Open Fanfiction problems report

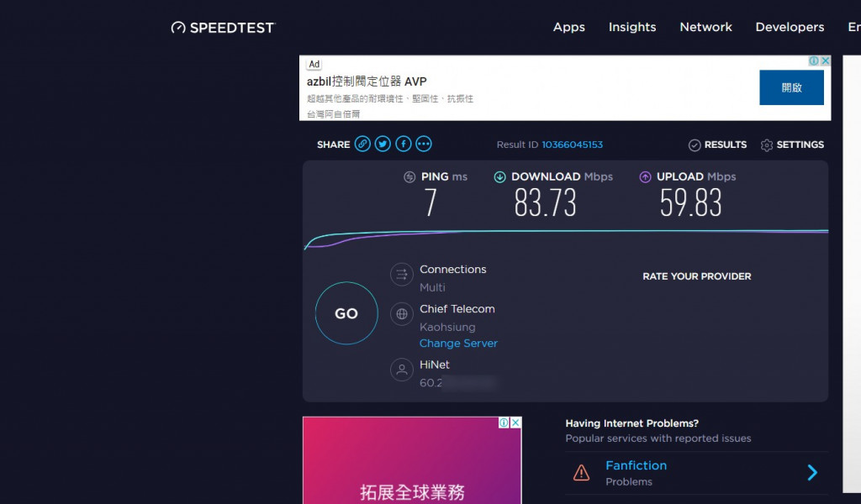coord(636,465)
